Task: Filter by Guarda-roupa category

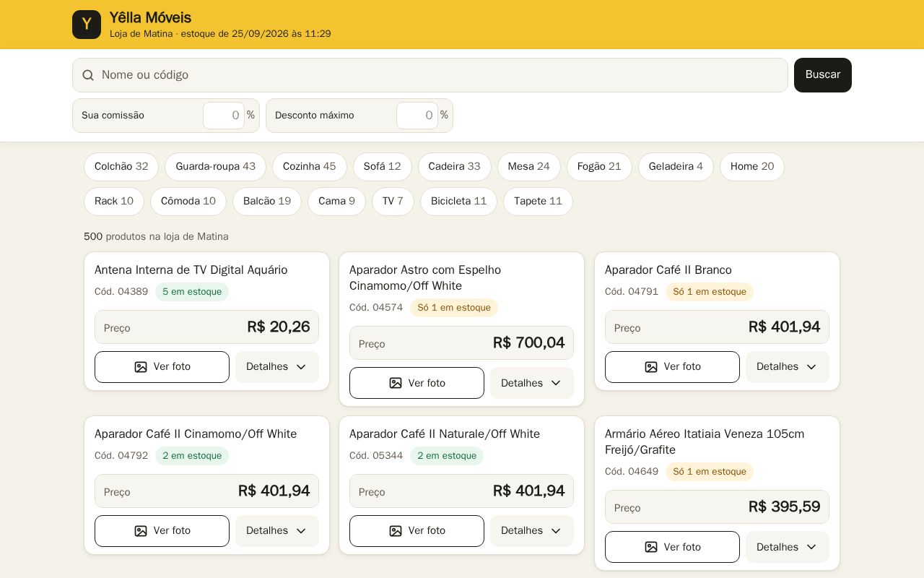Action: [215, 167]
